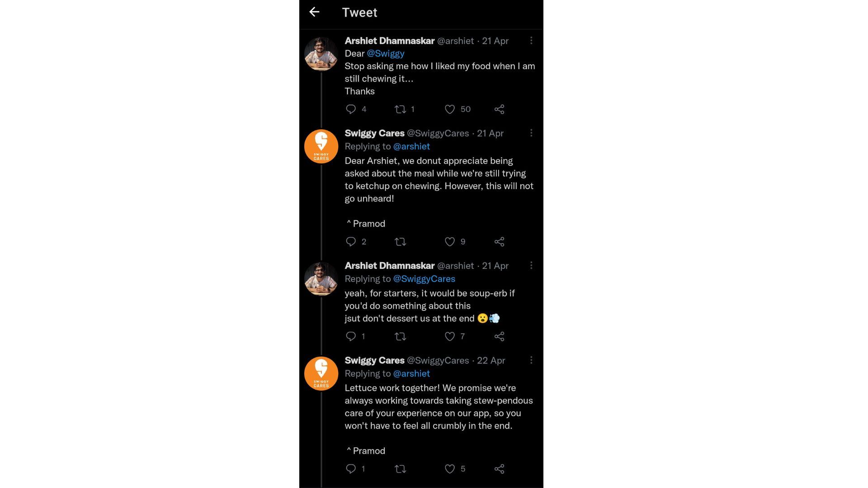Share the final Swiggy Cares reply
This screenshot has height=488, width=868.
tap(499, 469)
